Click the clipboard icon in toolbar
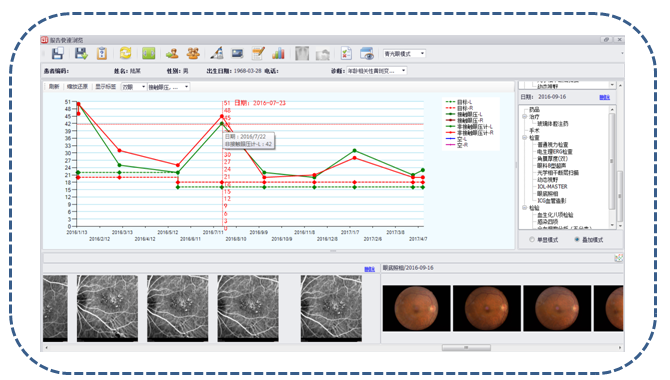This screenshot has width=670, height=380. click(102, 53)
